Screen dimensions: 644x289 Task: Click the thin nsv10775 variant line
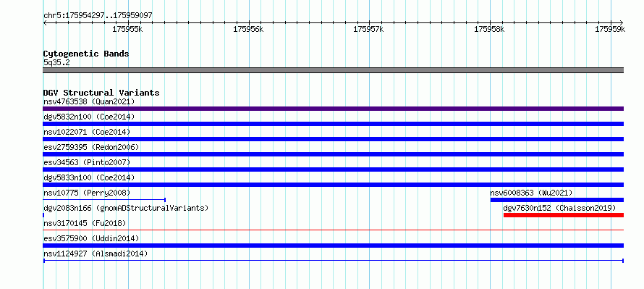tap(104, 200)
